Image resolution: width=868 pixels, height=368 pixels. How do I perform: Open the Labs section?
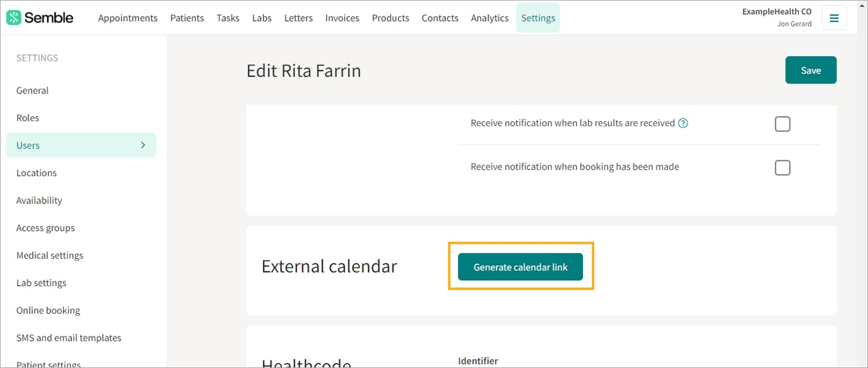click(261, 18)
